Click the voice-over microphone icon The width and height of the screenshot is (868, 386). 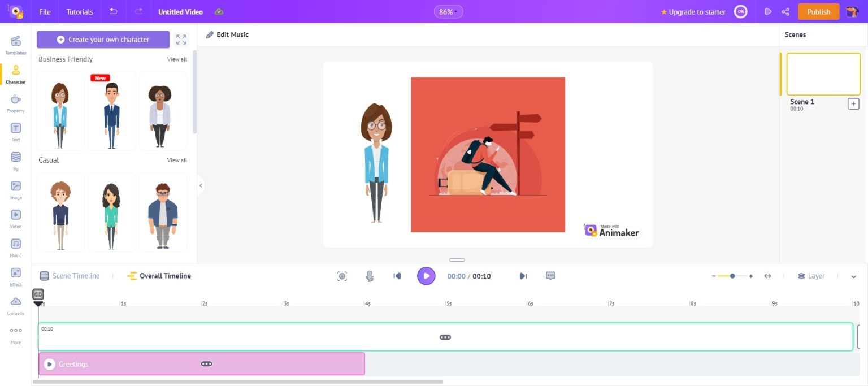pyautogui.click(x=370, y=276)
